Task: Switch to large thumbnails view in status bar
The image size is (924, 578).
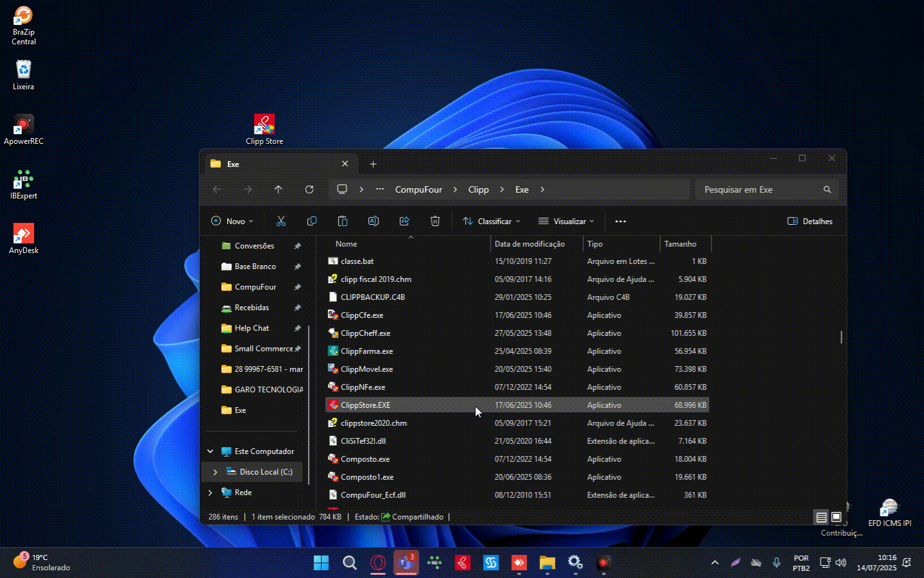Action: [x=836, y=517]
